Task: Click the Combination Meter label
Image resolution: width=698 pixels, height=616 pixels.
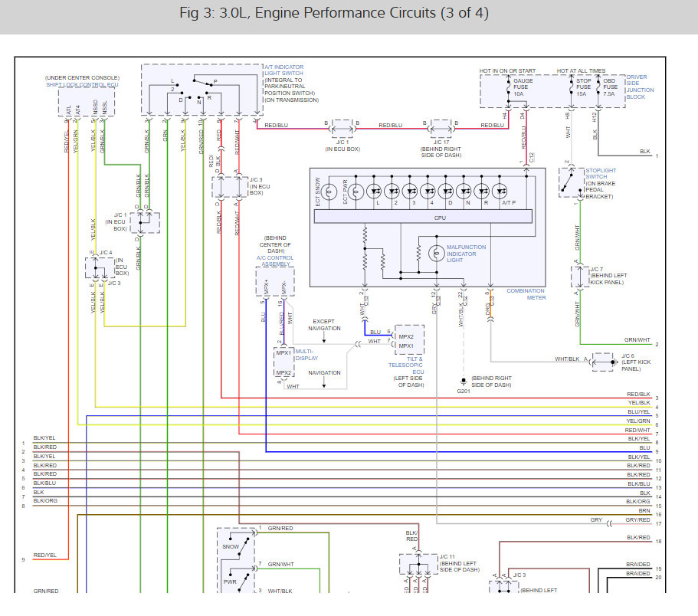Action: point(526,294)
